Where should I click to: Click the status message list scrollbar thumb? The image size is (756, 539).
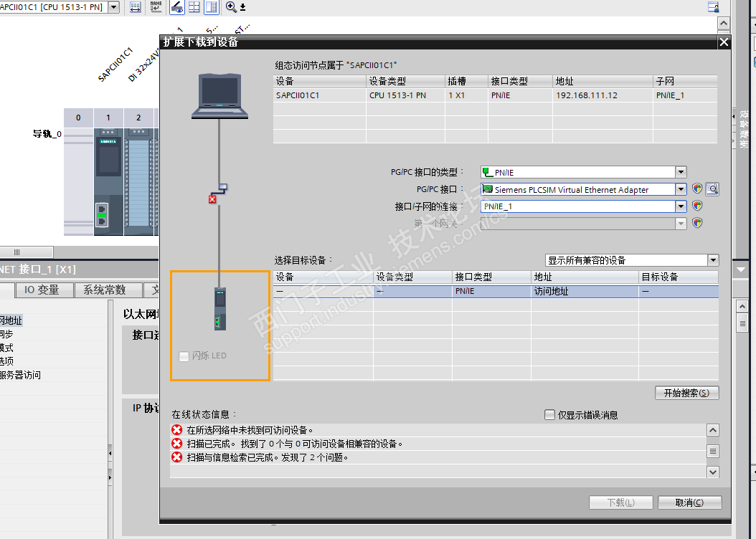(x=713, y=452)
